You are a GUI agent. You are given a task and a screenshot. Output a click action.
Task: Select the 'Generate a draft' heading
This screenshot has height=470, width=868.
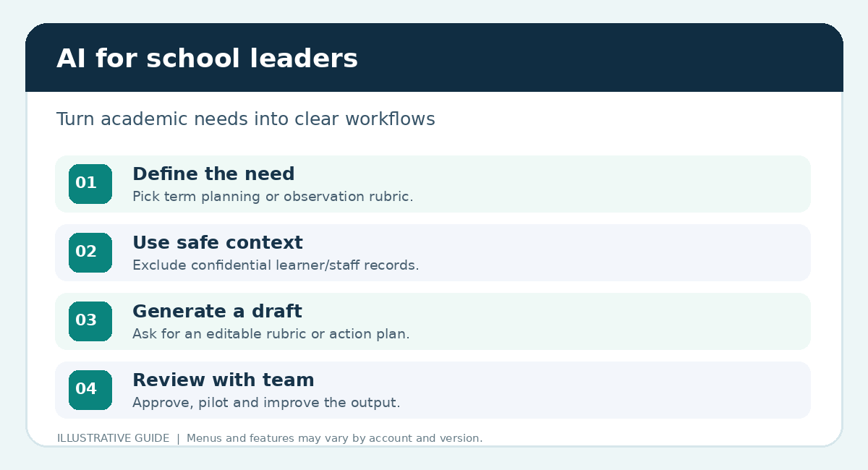click(x=217, y=312)
